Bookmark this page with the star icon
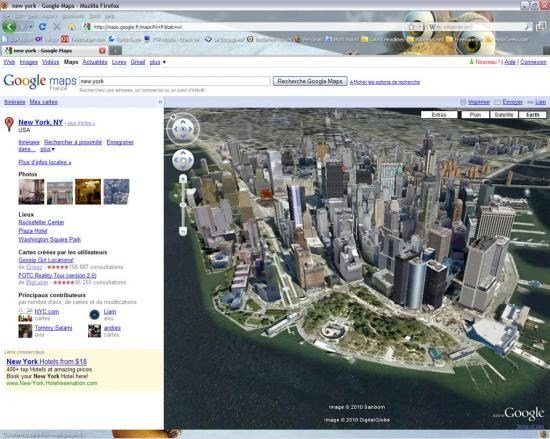The height and width of the screenshot is (439, 550). (411, 27)
